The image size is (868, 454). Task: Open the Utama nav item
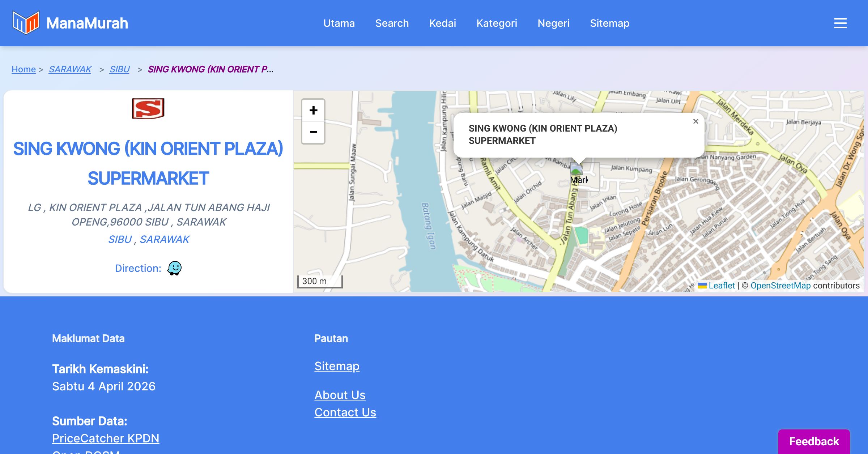click(x=339, y=23)
